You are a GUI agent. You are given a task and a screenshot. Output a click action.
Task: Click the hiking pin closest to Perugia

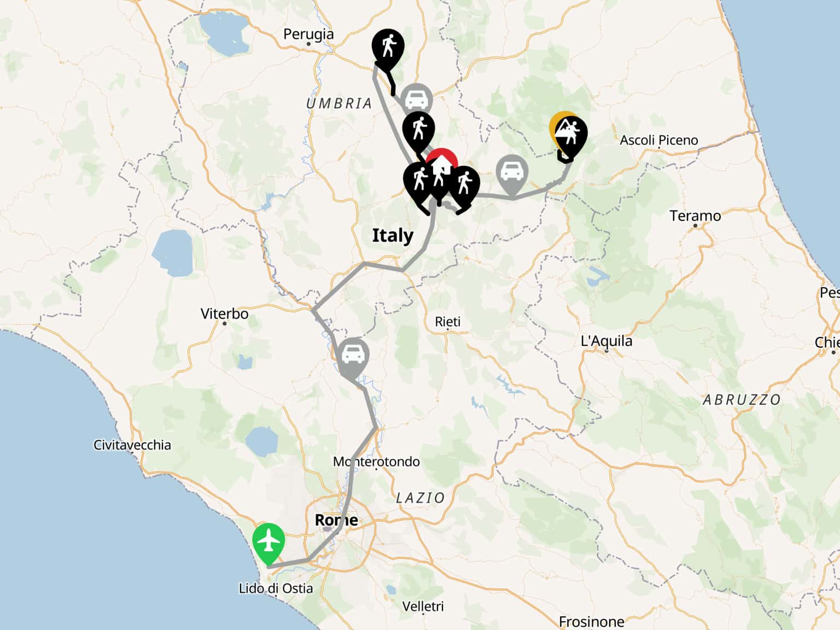click(x=388, y=48)
